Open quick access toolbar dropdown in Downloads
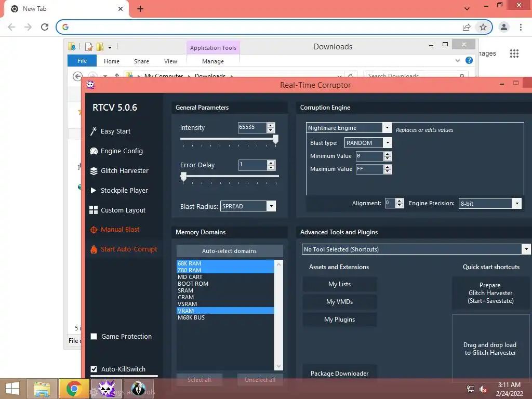This screenshot has height=399, width=532. point(110,47)
